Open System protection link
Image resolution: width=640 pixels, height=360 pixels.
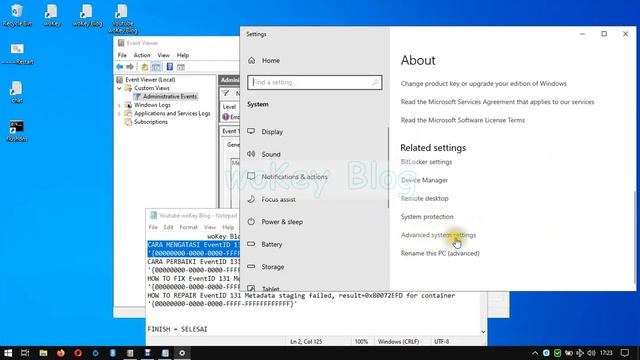[427, 217]
